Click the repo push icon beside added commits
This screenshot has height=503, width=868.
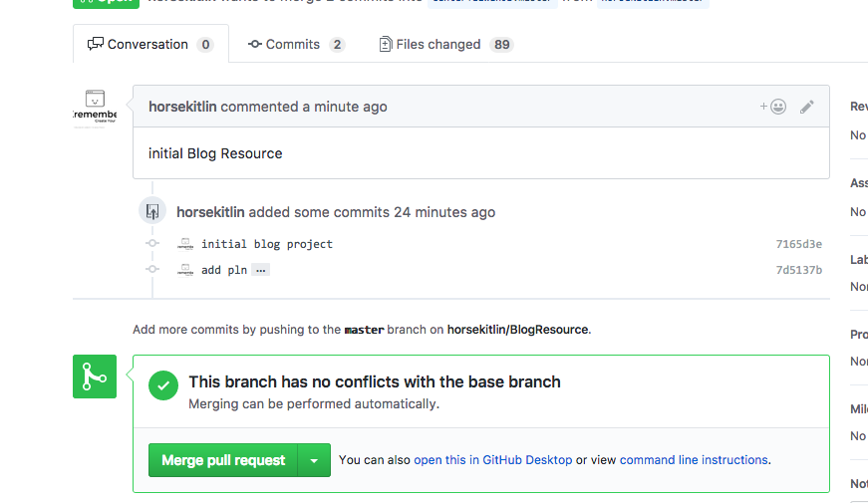coord(152,211)
